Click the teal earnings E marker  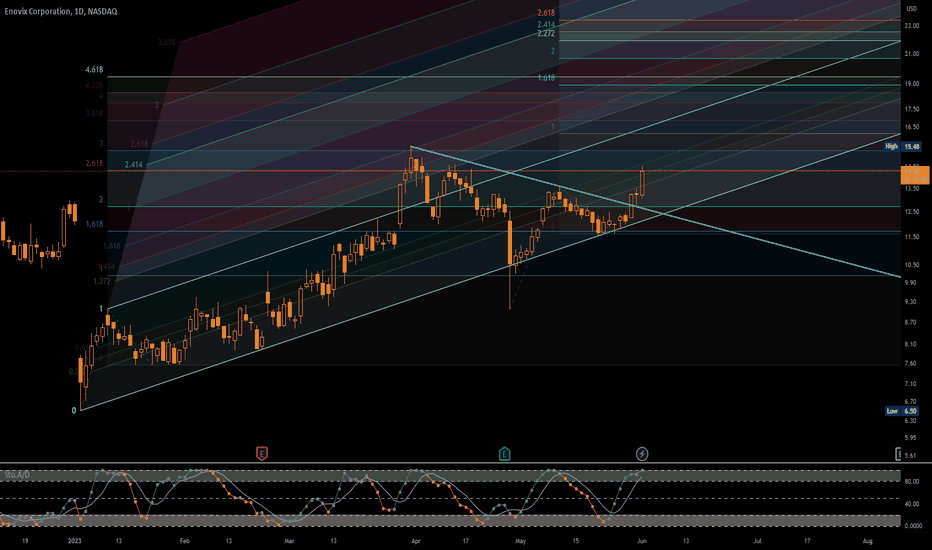(504, 454)
